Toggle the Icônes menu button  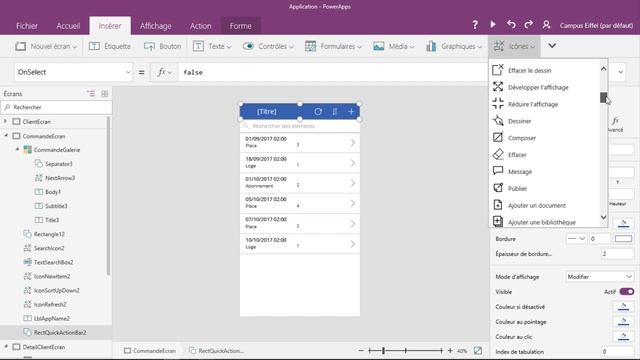[514, 46]
